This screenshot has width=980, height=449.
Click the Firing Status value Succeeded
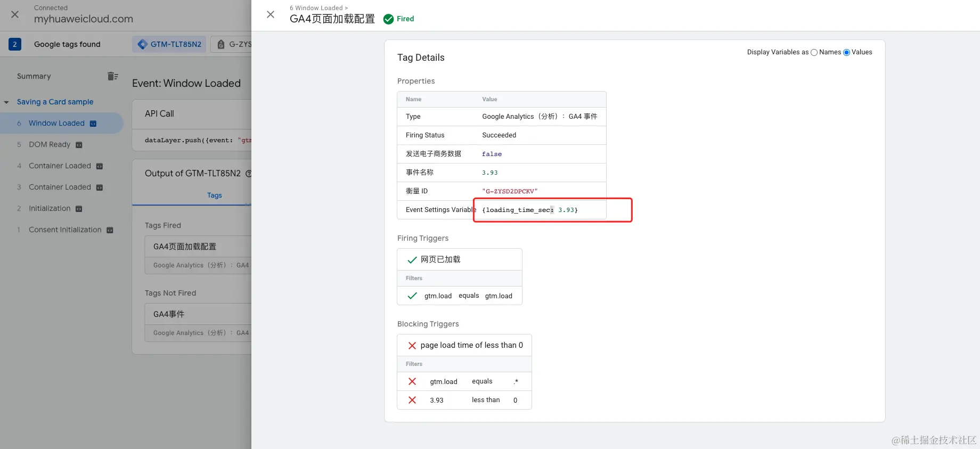pyautogui.click(x=499, y=135)
